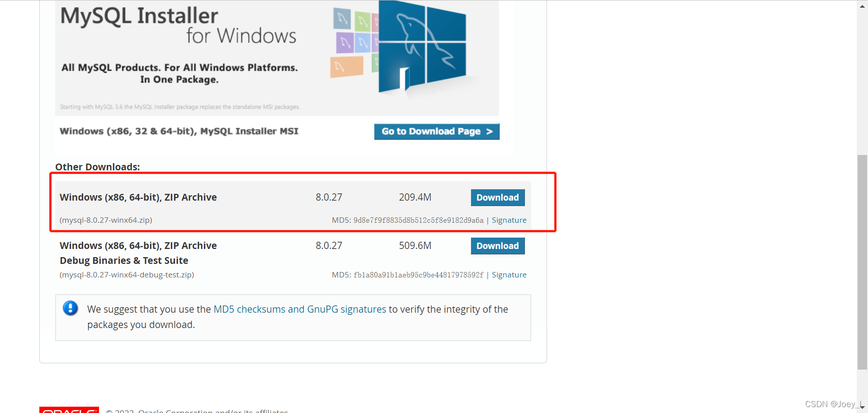The image size is (868, 413).
Task: Click the Oracle logo in footer
Action: tap(69, 410)
